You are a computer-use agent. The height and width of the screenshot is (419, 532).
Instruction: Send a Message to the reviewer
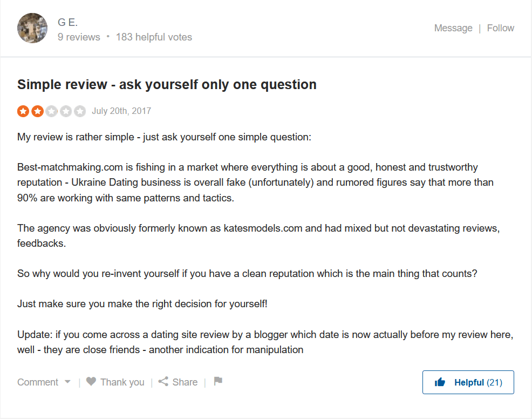coord(453,28)
